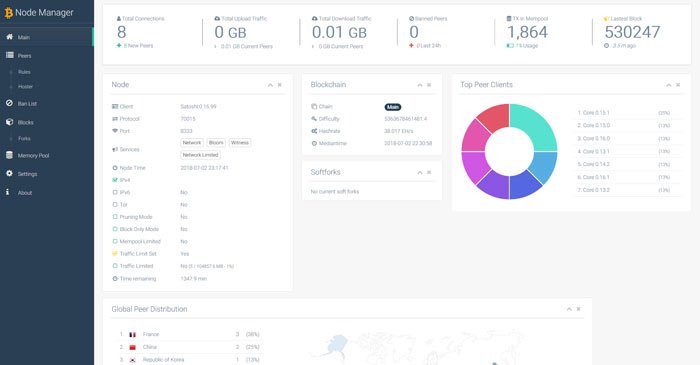Open the Main home icon in sidebar
The image size is (700, 365).
(9, 37)
